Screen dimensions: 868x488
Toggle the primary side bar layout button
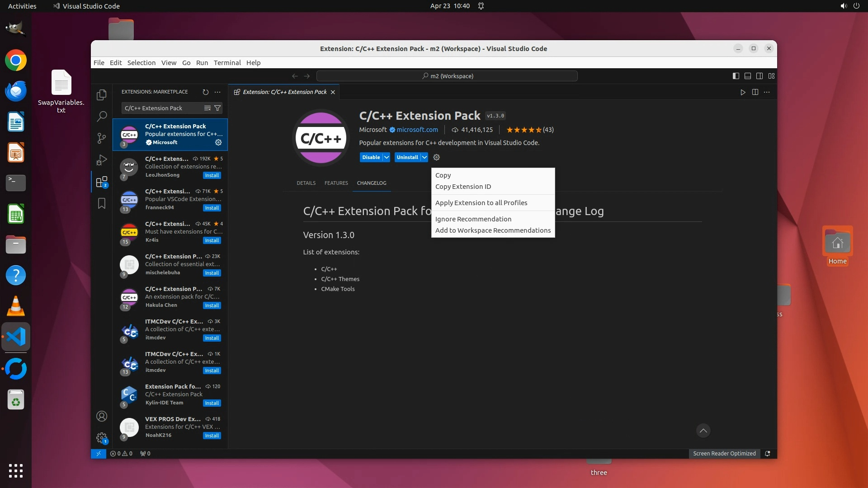coord(736,76)
